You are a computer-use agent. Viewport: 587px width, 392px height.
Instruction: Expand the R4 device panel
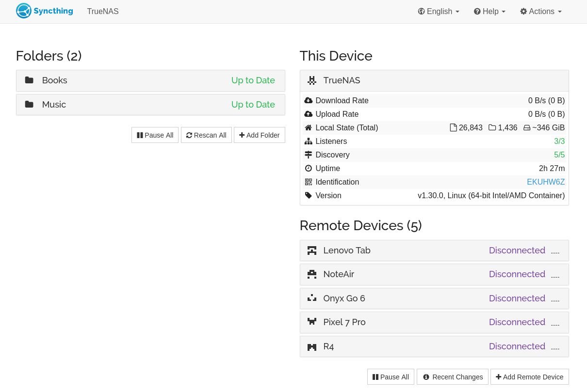(x=434, y=346)
